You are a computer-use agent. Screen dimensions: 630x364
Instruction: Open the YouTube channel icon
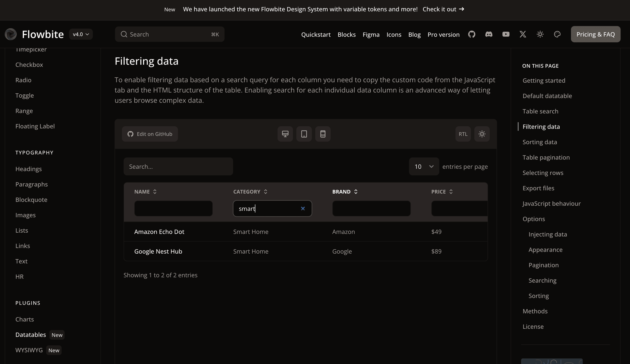[x=506, y=34]
